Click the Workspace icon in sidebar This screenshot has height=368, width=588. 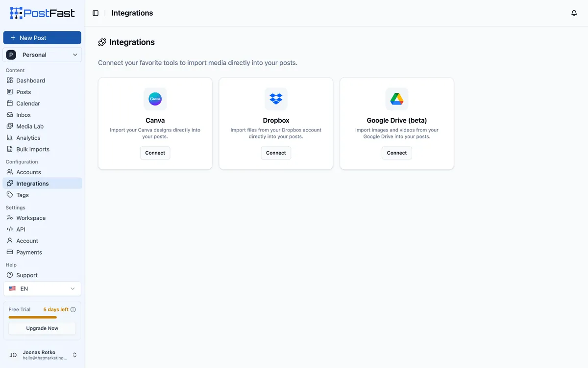click(x=10, y=217)
